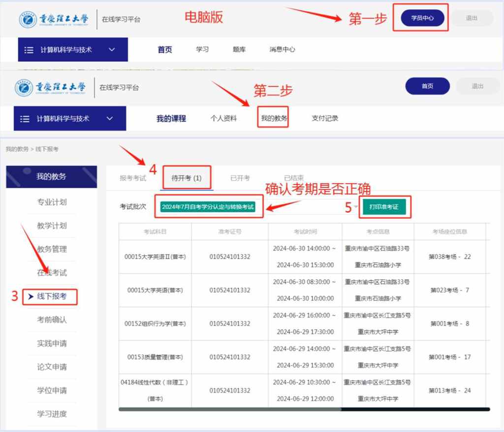Open the 首页 tab in the top navigation
Screen dimensions: 504x432
click(165, 50)
